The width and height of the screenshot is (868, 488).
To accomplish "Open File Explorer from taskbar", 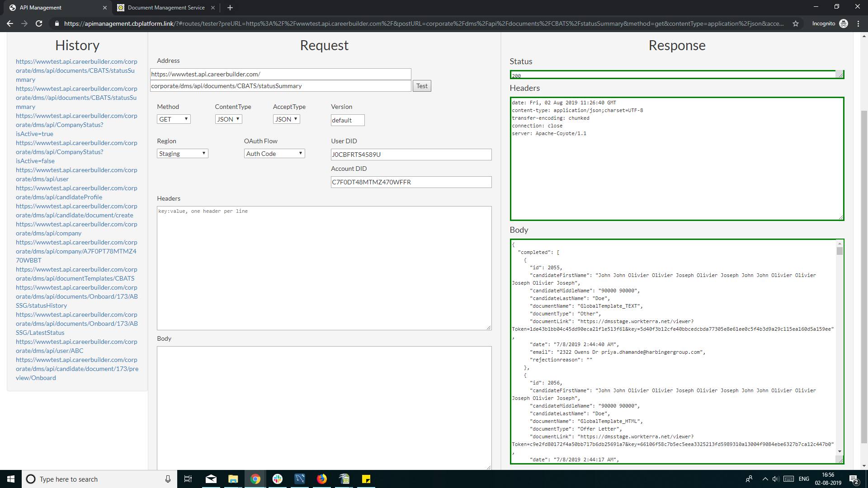I will (x=233, y=479).
